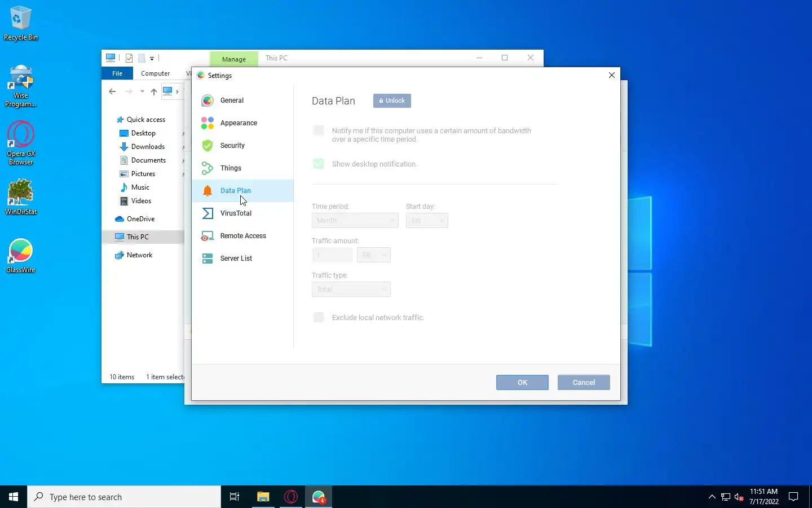This screenshot has width=812, height=508.
Task: Click the taskbar clock and date
Action: 764,497
